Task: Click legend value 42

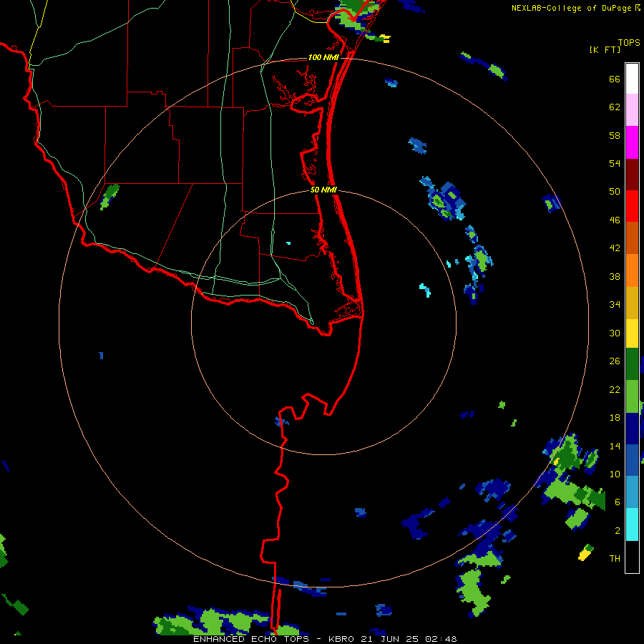Action: tap(615, 248)
